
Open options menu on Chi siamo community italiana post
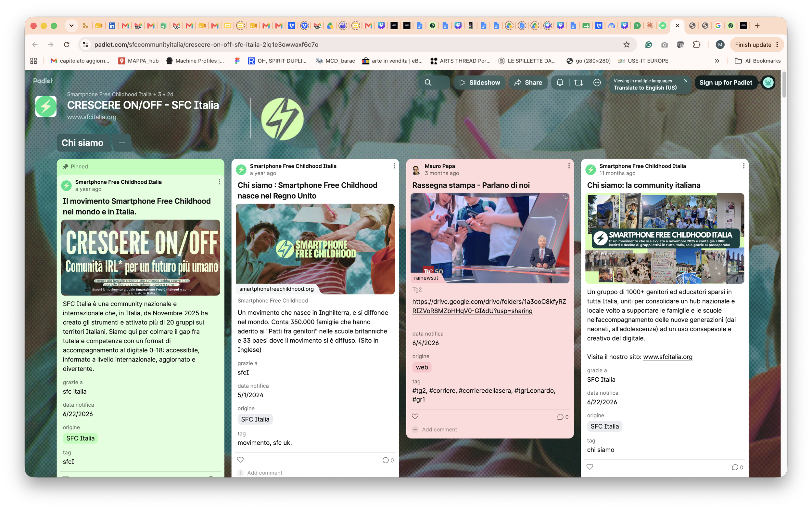coord(743,166)
